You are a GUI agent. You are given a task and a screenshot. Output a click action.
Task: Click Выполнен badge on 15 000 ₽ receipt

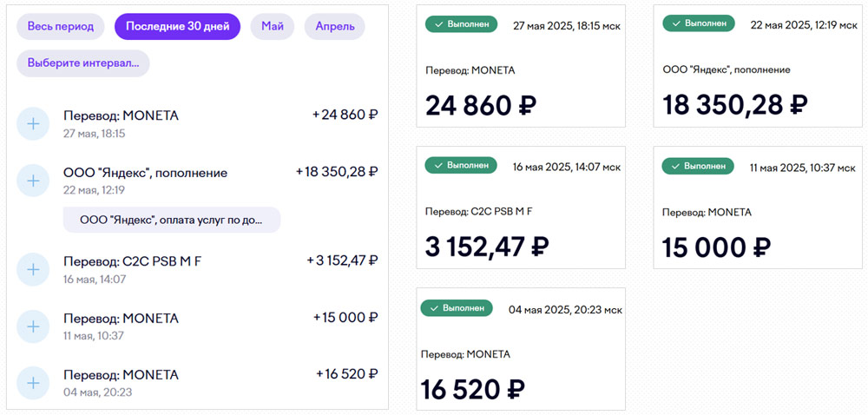(698, 166)
